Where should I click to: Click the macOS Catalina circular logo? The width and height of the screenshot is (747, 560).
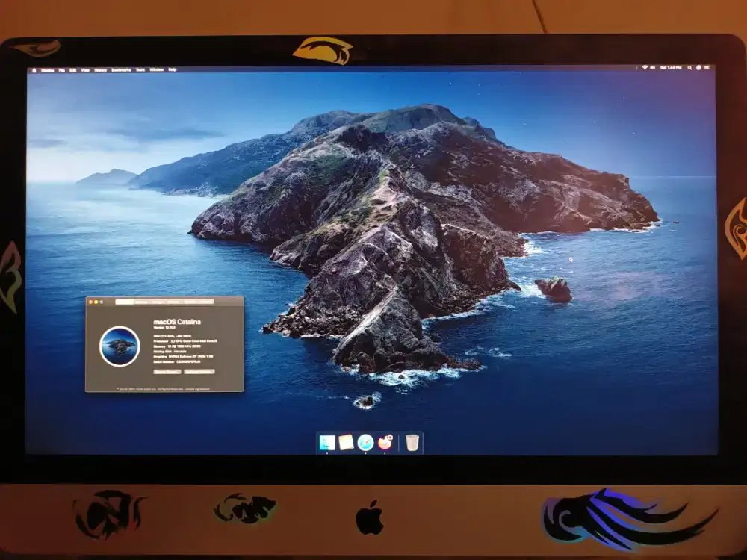point(120,346)
